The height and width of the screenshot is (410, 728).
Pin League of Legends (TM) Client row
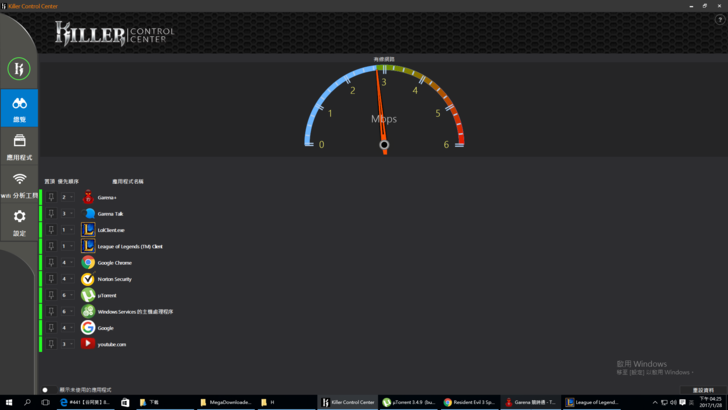[x=51, y=246]
